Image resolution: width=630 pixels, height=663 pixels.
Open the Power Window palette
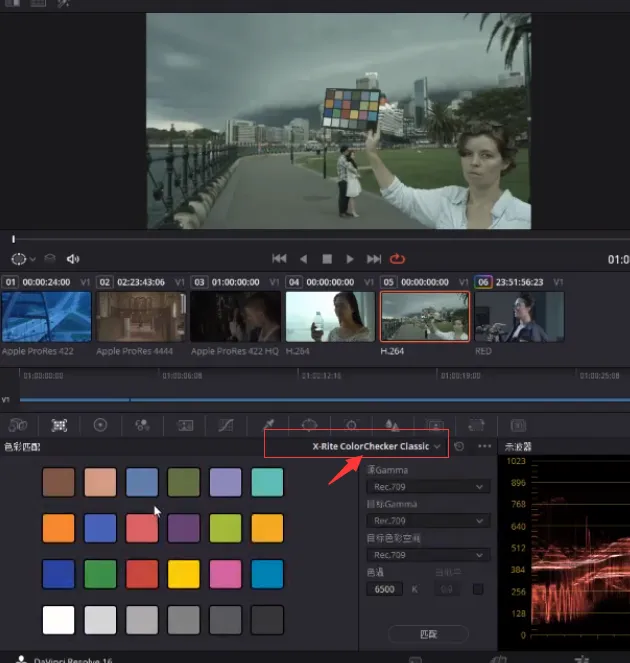(x=309, y=424)
